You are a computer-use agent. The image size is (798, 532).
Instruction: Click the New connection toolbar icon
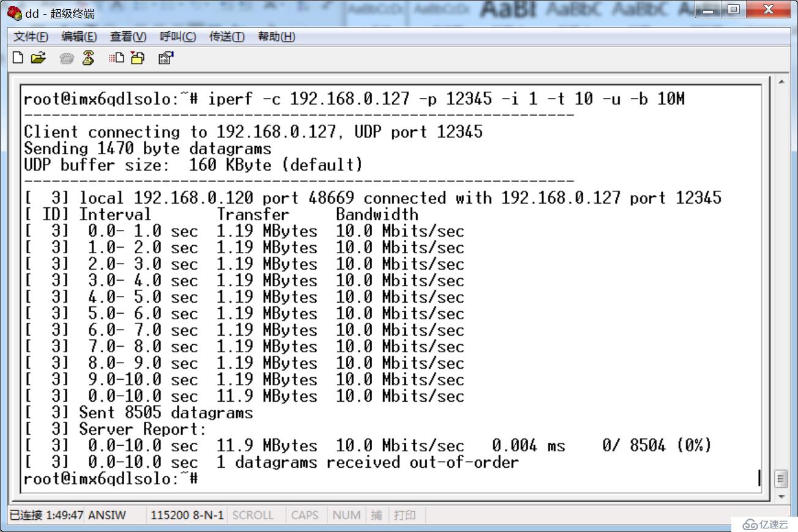click(x=18, y=58)
